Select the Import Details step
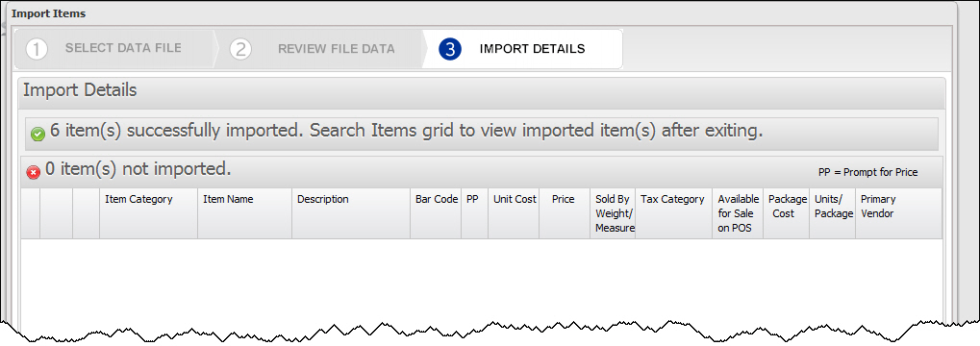 [522, 49]
